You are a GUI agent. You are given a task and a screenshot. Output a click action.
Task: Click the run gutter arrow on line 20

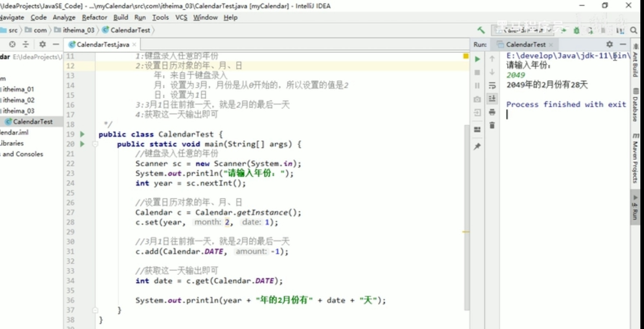83,144
